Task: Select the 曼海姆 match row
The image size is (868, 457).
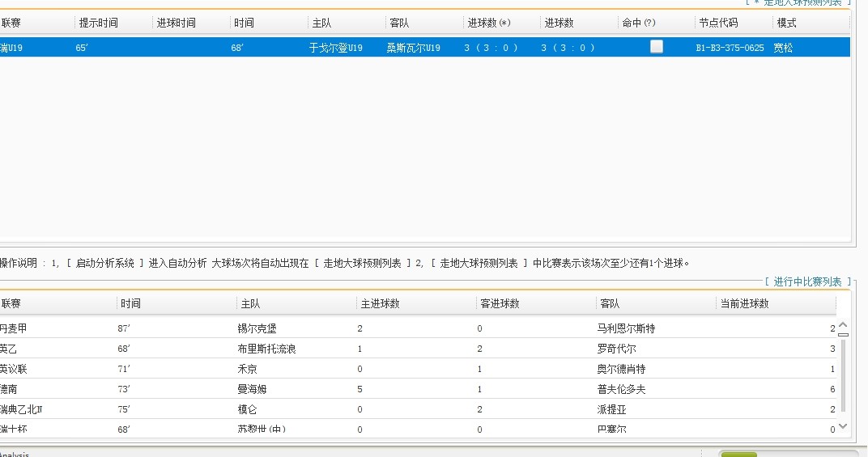Action: pyautogui.click(x=418, y=389)
